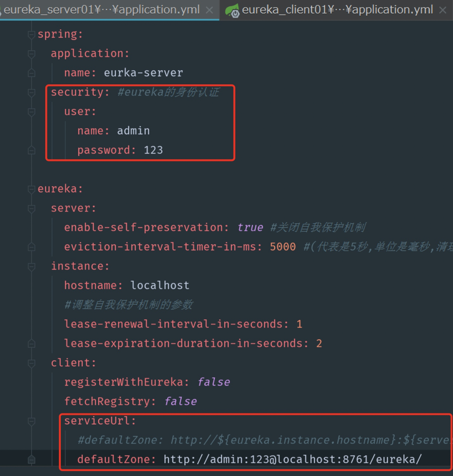Click the lease-expiration value '2'

pos(319,344)
